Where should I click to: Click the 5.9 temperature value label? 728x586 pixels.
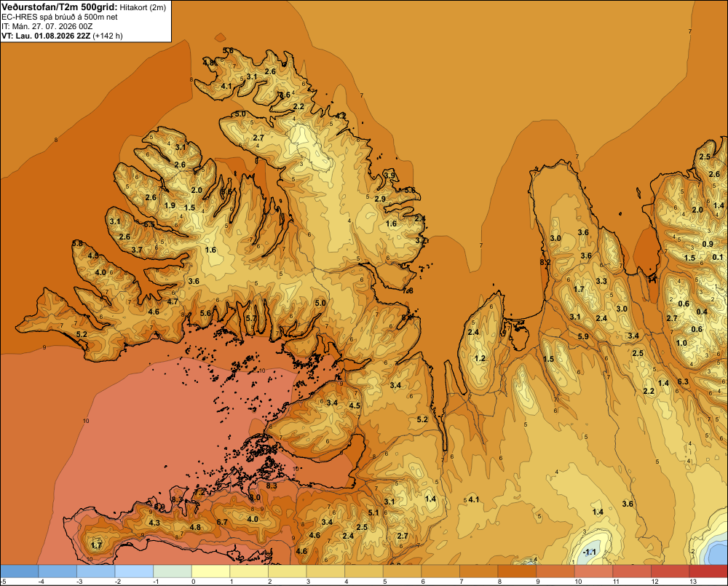pos(583,336)
